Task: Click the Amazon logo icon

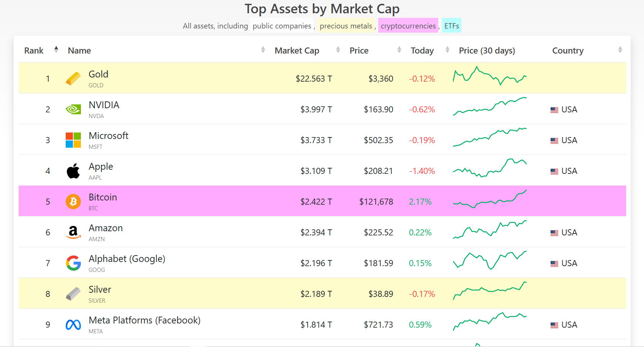Action: (x=73, y=232)
